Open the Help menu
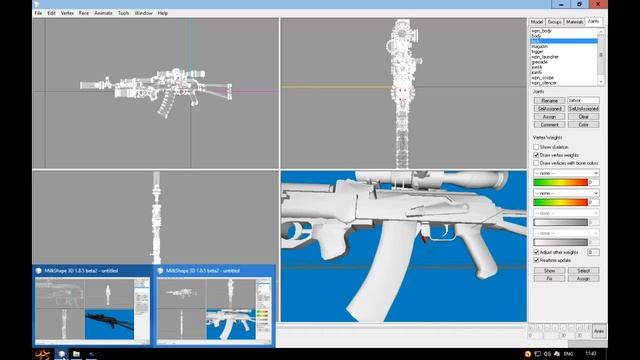Screen dimensions: 640x360 coord(162,13)
